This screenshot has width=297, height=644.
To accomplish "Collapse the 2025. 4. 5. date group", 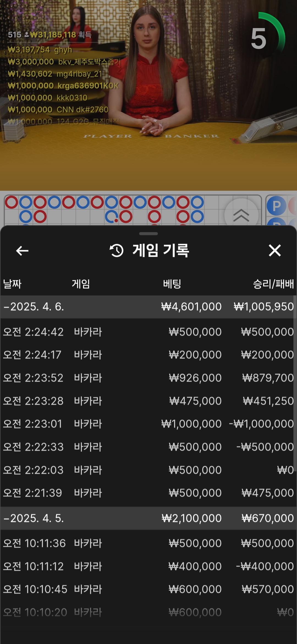I will [x=148, y=518].
